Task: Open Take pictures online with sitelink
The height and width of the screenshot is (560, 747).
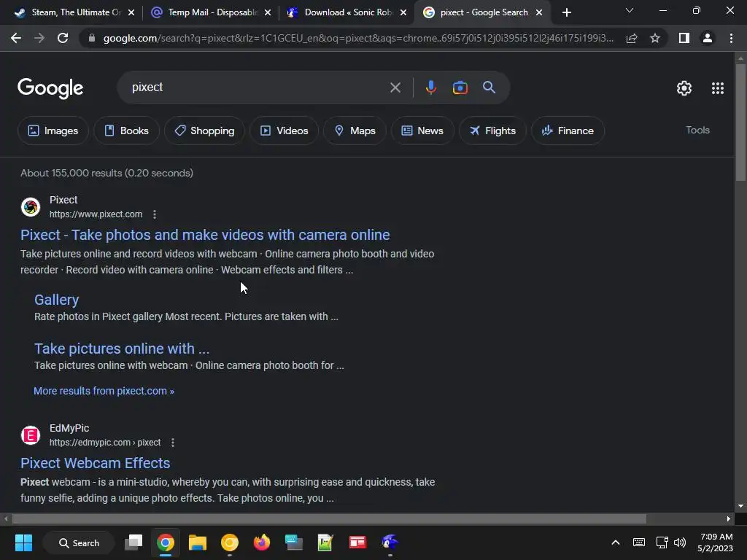Action: [x=122, y=349]
